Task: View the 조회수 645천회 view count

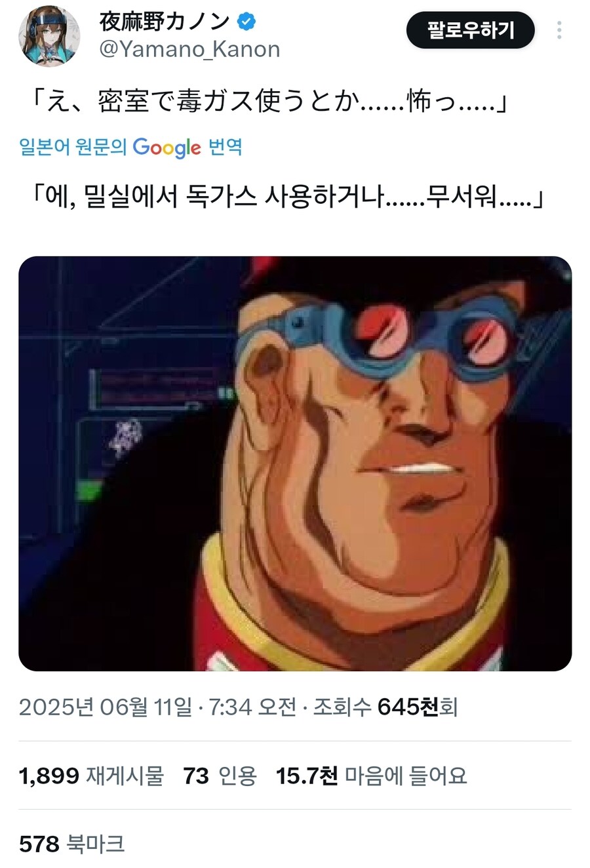Action: pos(385,707)
